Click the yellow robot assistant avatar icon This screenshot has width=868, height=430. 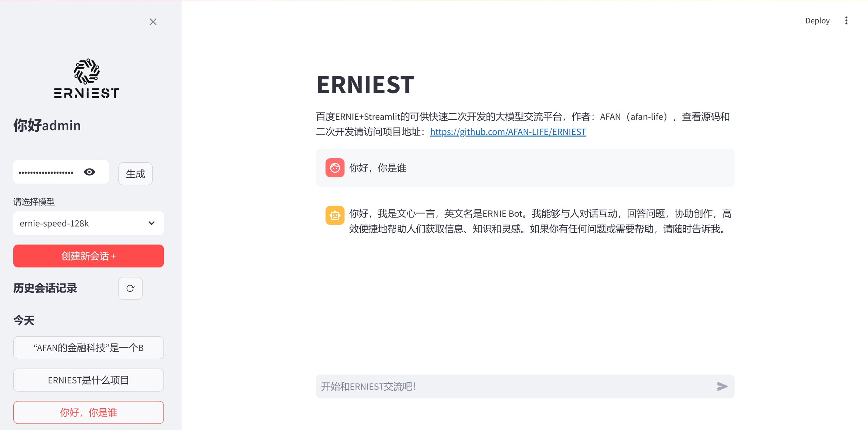[x=335, y=215]
